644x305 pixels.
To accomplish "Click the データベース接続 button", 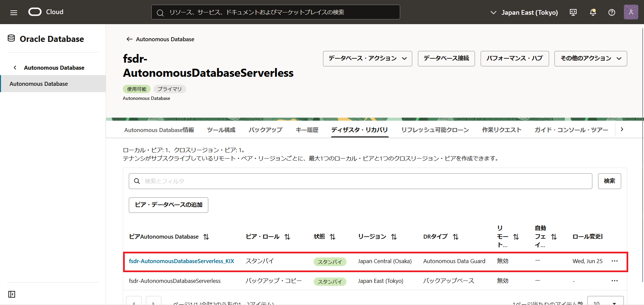I will [x=446, y=59].
